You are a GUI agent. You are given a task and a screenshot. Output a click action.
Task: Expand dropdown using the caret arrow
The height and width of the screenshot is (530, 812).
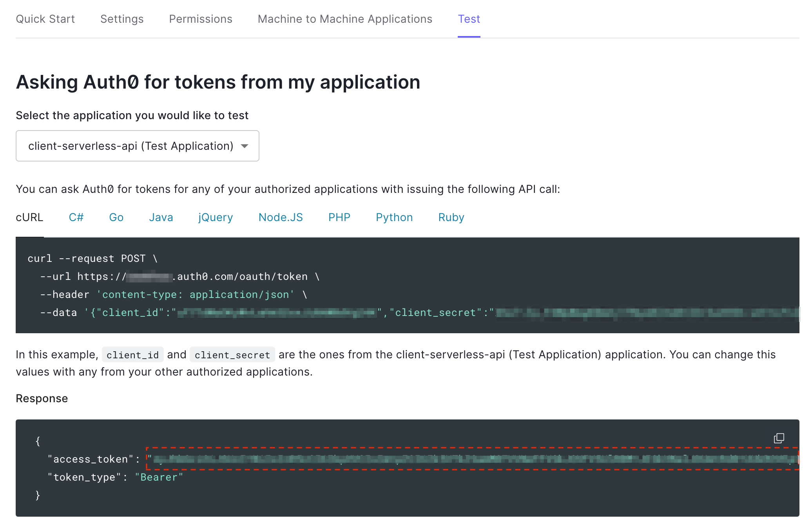tap(245, 146)
